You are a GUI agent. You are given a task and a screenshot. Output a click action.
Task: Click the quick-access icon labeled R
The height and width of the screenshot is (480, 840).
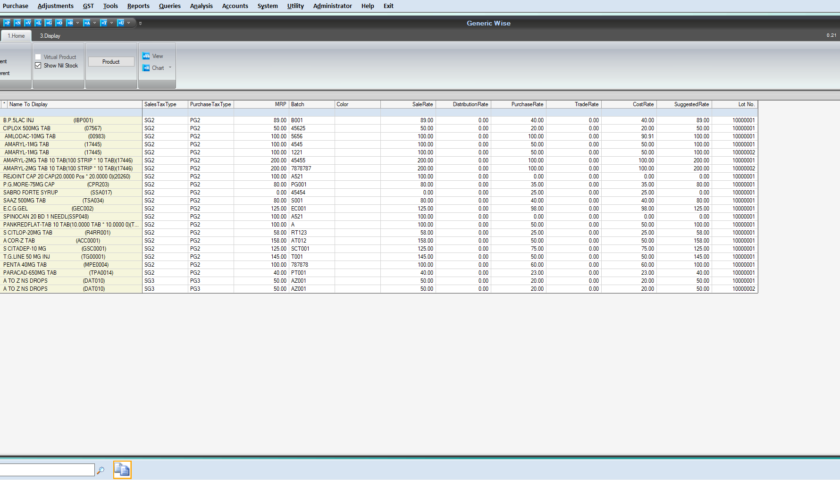pyautogui.click(x=70, y=23)
